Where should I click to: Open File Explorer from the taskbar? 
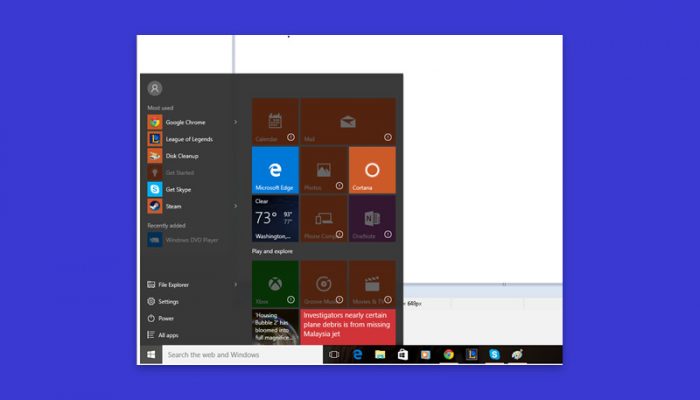pyautogui.click(x=380, y=354)
